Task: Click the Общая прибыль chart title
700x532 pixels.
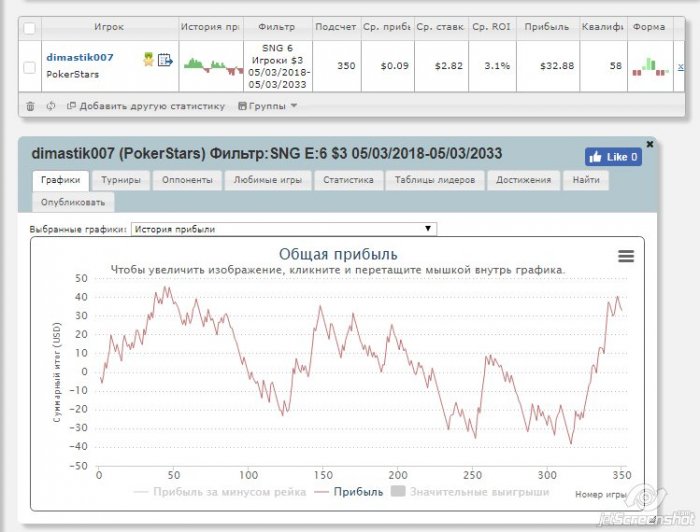Action: (x=338, y=254)
